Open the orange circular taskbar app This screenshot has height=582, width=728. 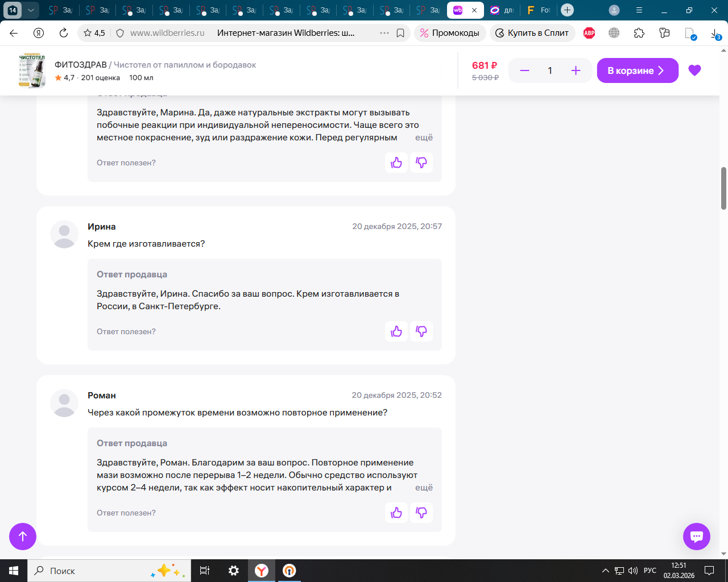(x=289, y=571)
